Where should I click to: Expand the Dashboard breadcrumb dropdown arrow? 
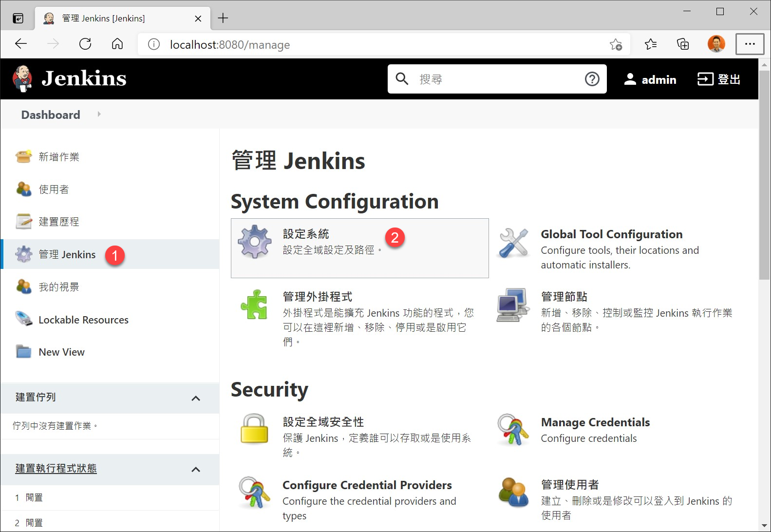(99, 114)
